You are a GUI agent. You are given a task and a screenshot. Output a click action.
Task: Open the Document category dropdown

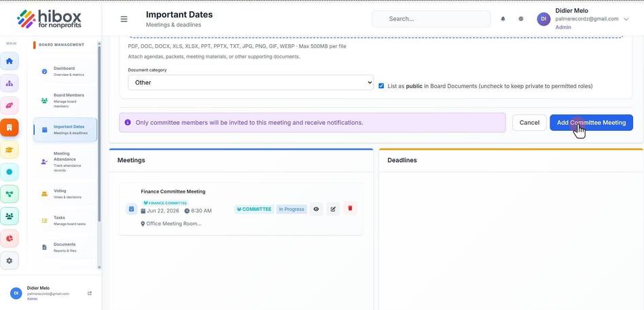point(251,83)
